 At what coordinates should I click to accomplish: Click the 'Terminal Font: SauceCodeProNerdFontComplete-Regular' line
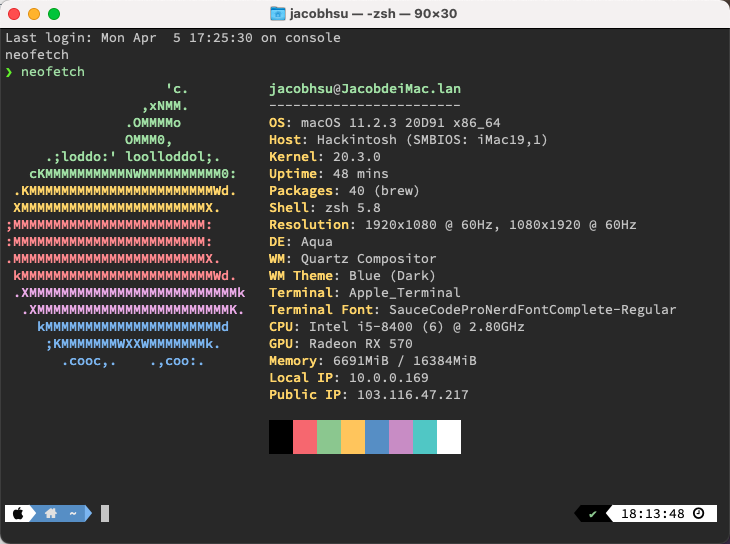point(473,310)
